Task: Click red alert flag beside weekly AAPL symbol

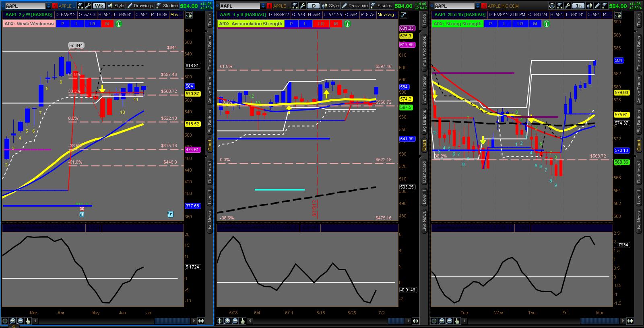Action: click(x=55, y=6)
